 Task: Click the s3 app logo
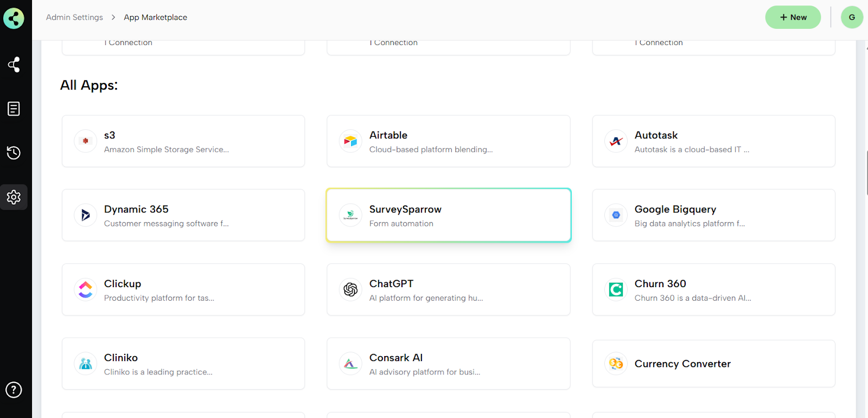(85, 141)
